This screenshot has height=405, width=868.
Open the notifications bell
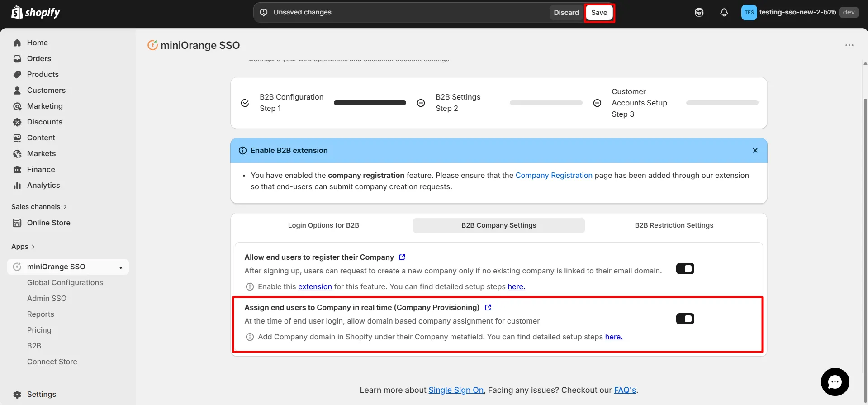[724, 12]
